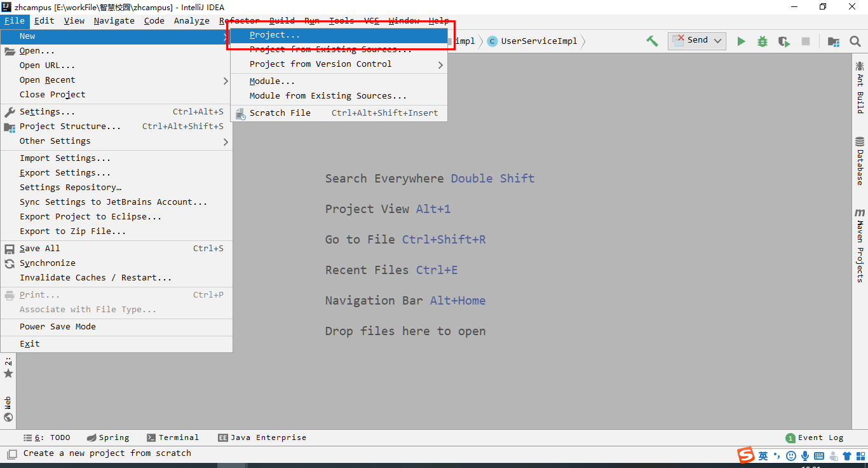Viewport: 868px width, 468px height.
Task: Open the Favorites star panel
Action: pos(8,374)
